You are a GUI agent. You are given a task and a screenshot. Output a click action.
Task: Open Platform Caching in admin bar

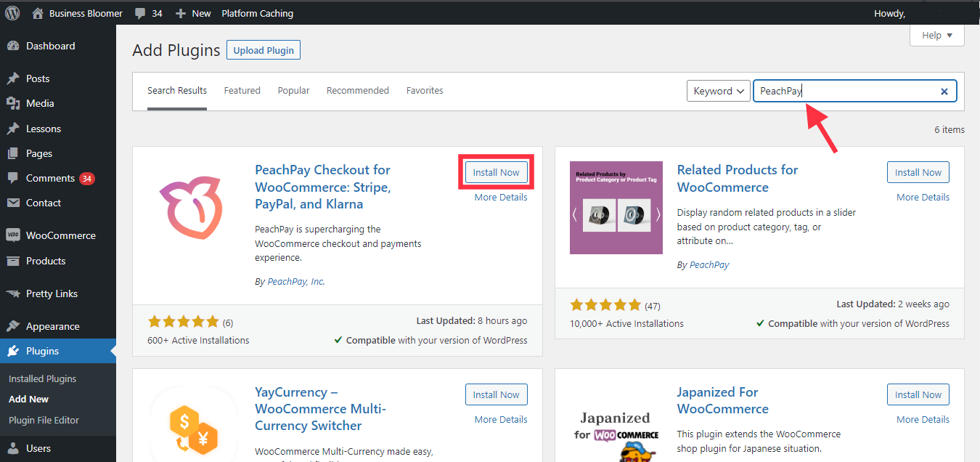click(x=258, y=13)
